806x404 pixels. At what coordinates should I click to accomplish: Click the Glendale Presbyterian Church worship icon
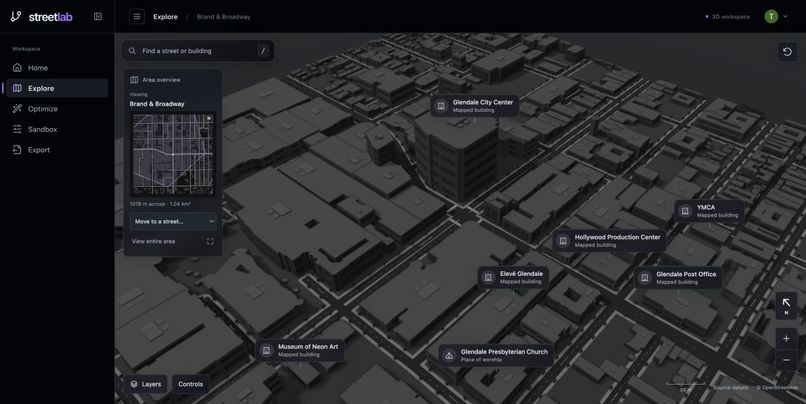tap(449, 355)
